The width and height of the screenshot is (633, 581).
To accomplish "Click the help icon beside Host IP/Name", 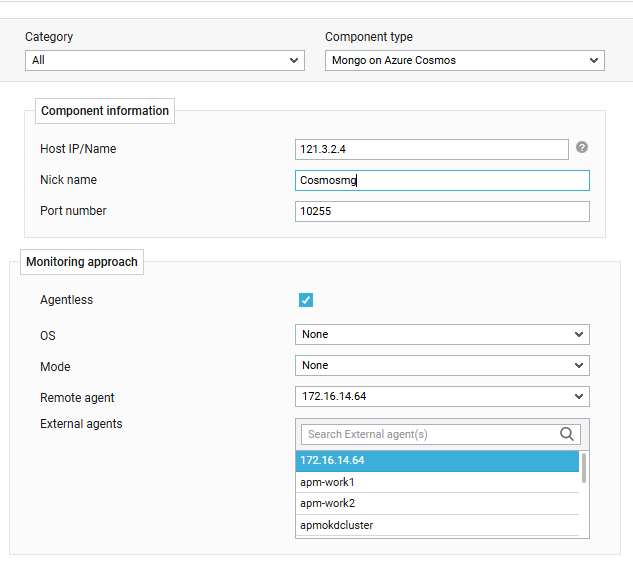I will coord(582,148).
